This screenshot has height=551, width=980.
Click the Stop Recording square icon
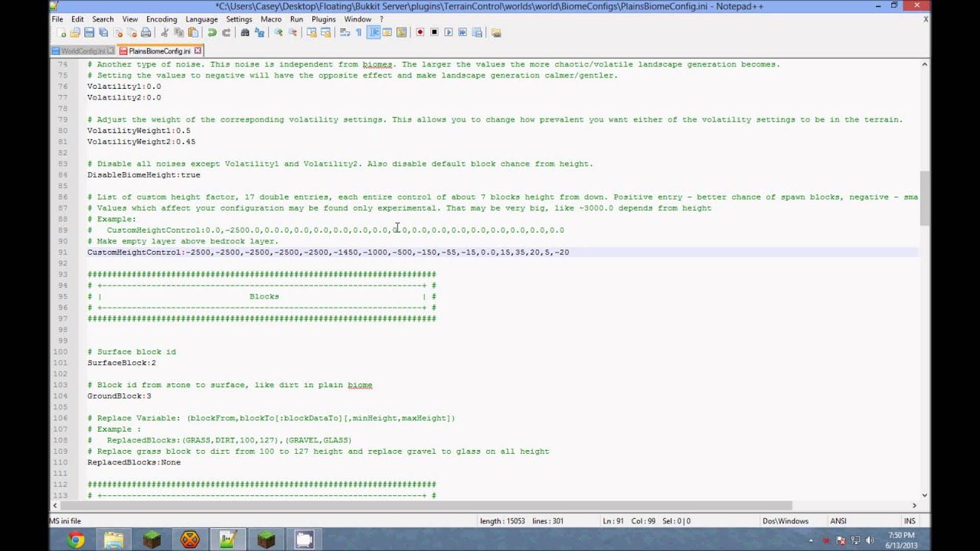(434, 32)
